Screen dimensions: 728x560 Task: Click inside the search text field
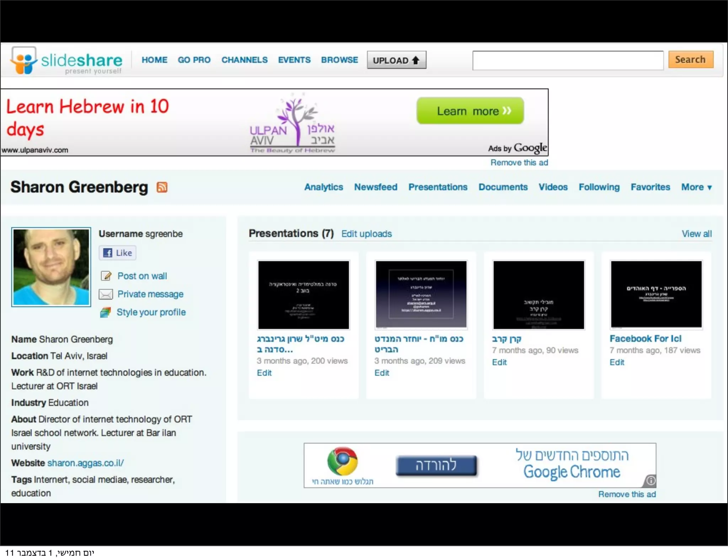point(567,60)
